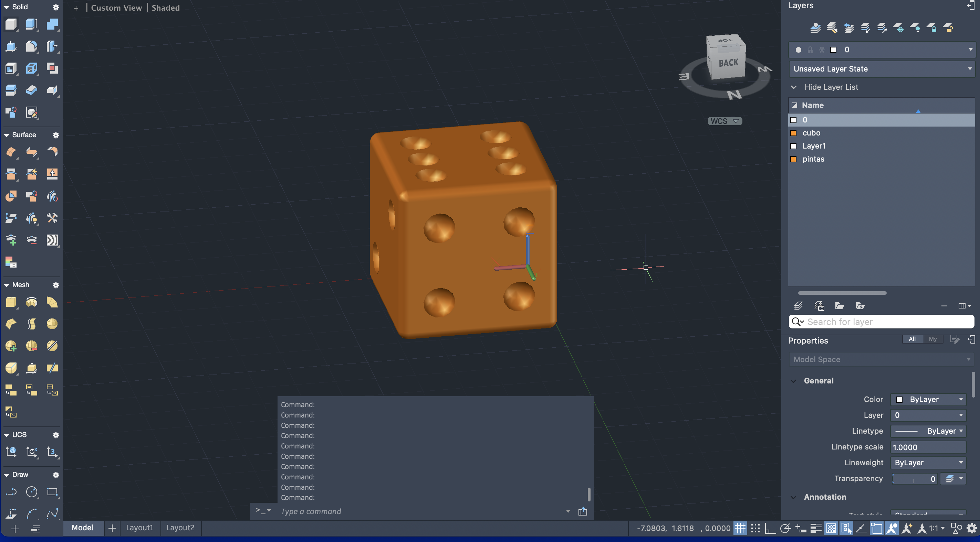Click Hide Layer List

click(831, 87)
